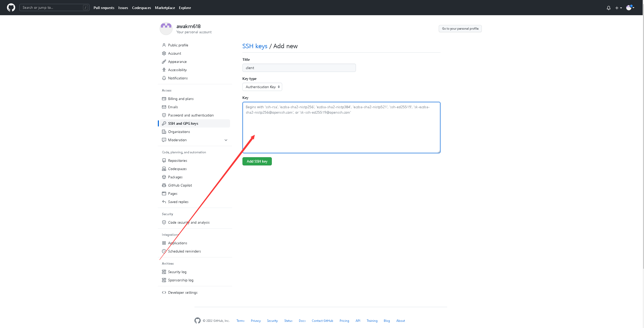Click the GitHub Octocat logo in header
The height and width of the screenshot is (328, 644).
click(x=11, y=7)
